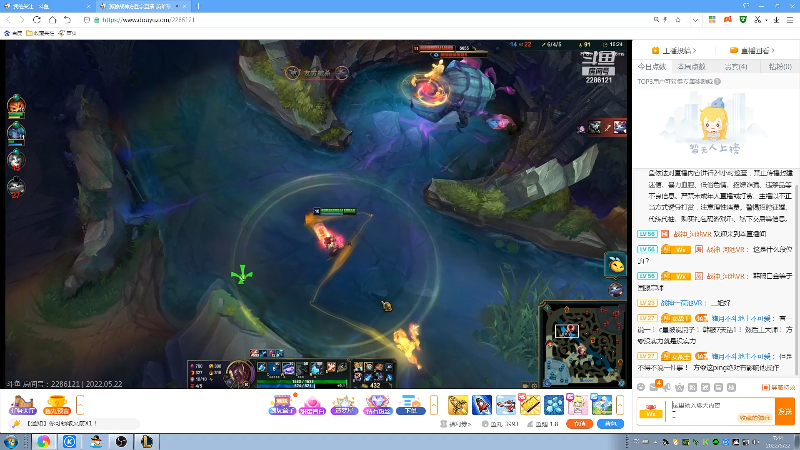
Task: Click the help question mark beside TOP text
Action: pyautogui.click(x=717, y=81)
